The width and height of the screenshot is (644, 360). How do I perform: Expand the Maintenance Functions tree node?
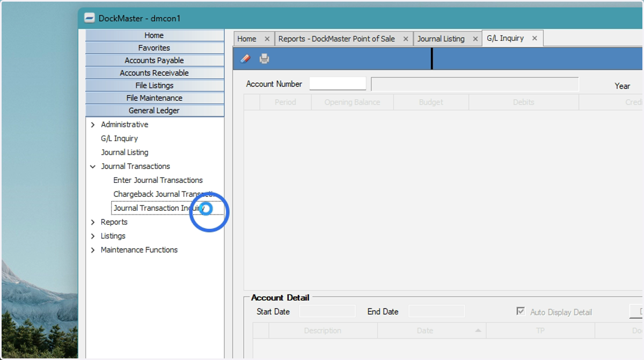click(93, 250)
